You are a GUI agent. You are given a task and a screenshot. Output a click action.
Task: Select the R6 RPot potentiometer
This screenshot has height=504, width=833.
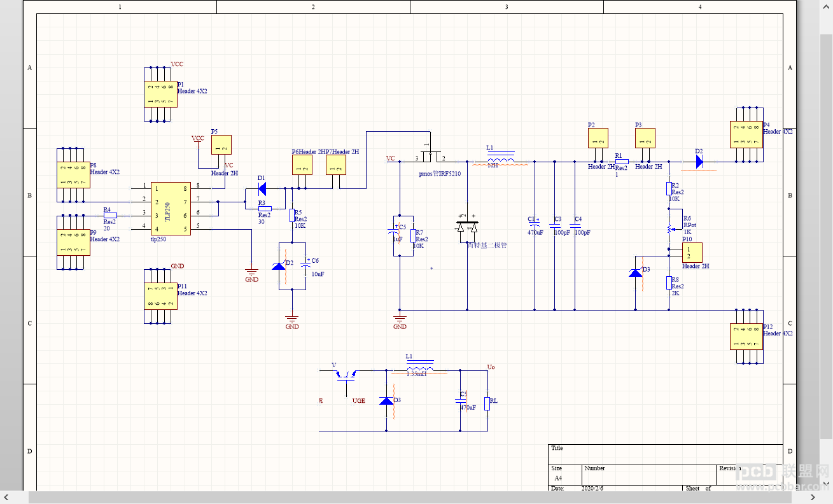tap(669, 229)
